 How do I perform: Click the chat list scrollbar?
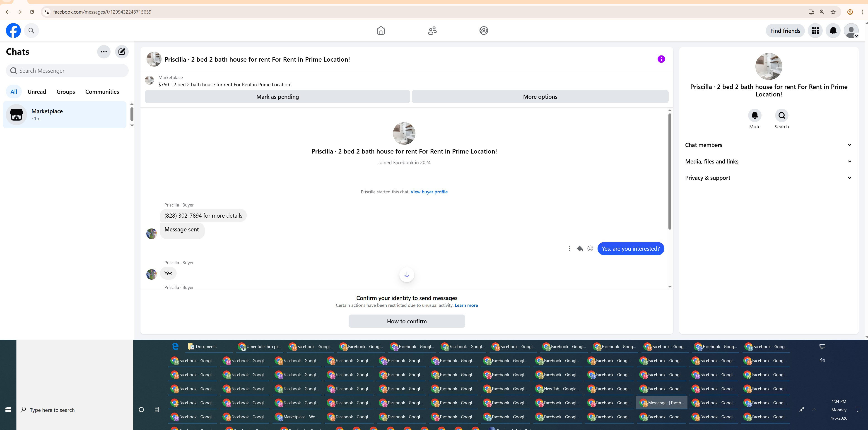point(132,114)
